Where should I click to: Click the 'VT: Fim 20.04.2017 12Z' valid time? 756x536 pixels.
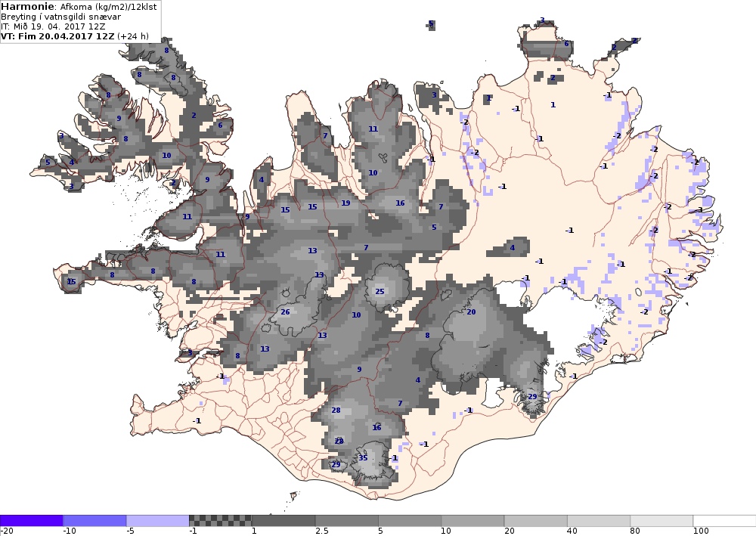coord(58,36)
